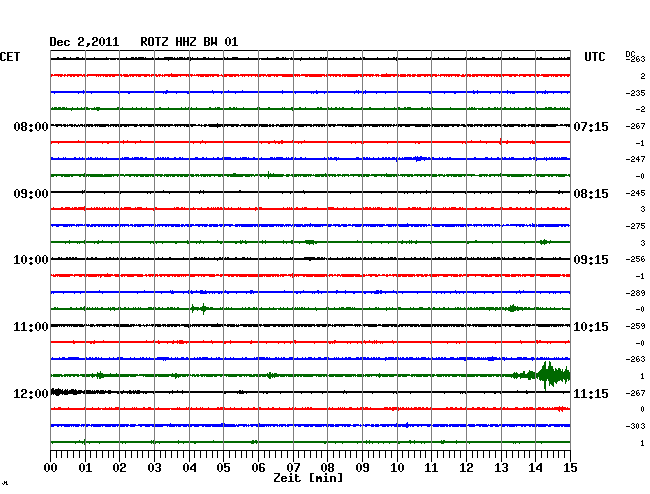Click the '03' minute axis tick label
650x494 pixels.
pos(155,467)
